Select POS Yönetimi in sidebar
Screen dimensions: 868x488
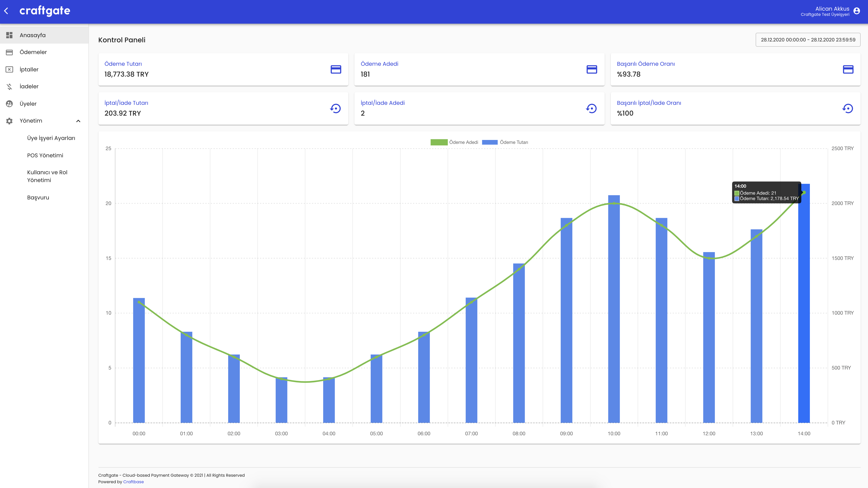[45, 155]
